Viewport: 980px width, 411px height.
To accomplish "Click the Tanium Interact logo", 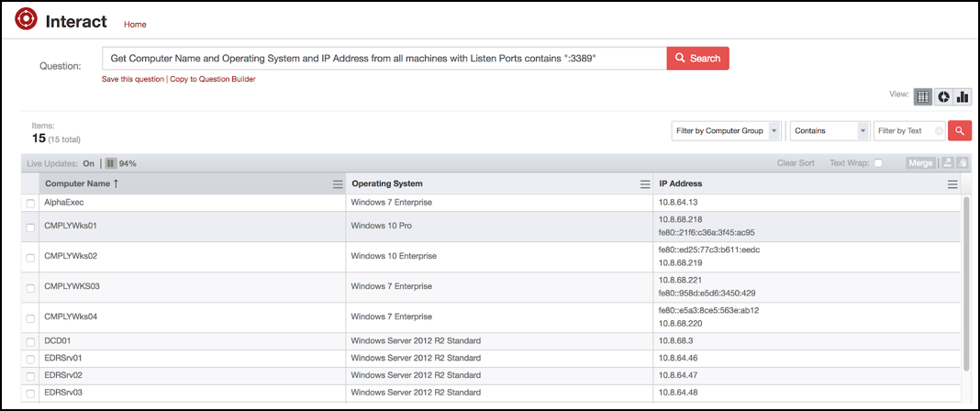I will tap(27, 20).
